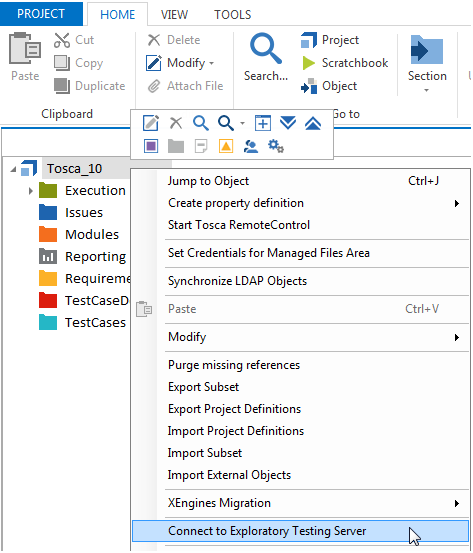Click the user icon in mini toolbar
The height and width of the screenshot is (553, 473).
(251, 146)
